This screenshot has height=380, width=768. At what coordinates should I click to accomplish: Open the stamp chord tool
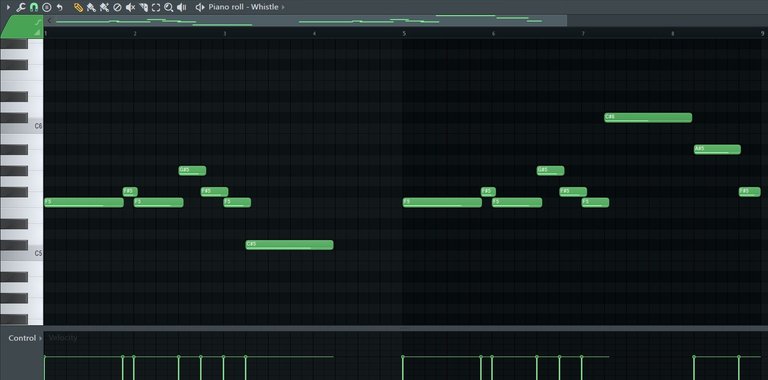(x=47, y=7)
